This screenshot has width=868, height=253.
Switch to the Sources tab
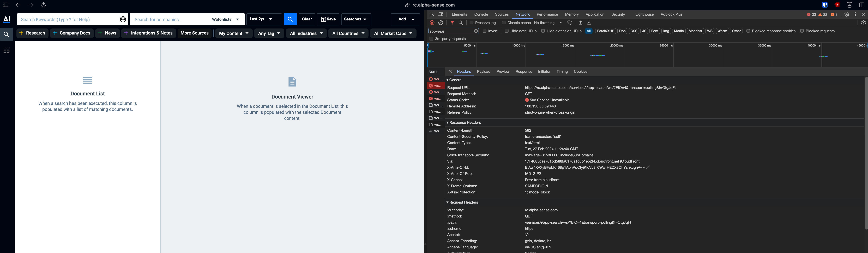pyautogui.click(x=501, y=15)
